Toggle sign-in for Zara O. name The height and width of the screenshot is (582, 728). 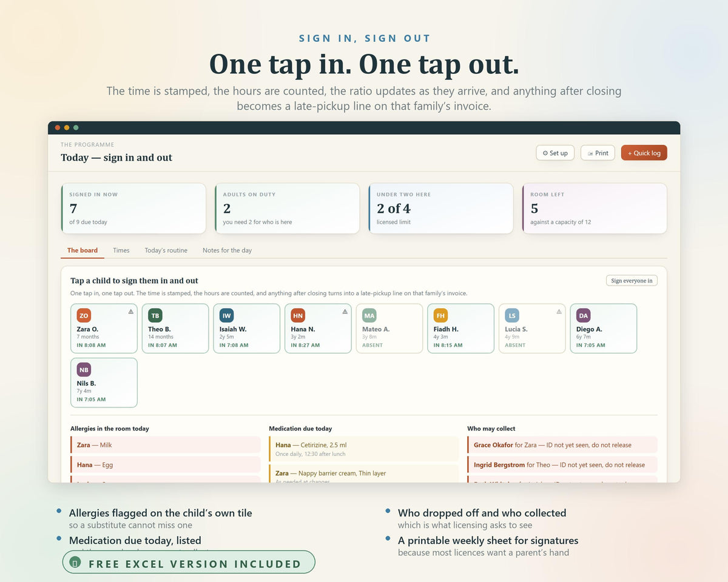coord(87,329)
